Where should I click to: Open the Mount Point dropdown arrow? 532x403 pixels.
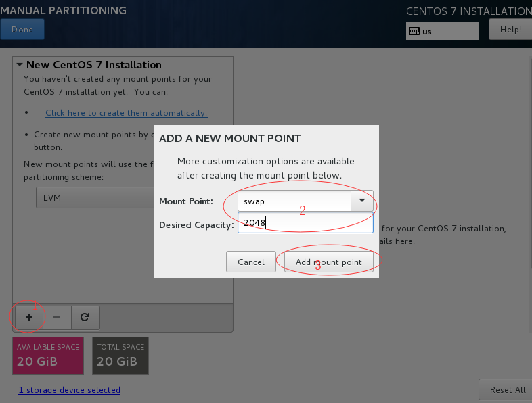pos(361,201)
